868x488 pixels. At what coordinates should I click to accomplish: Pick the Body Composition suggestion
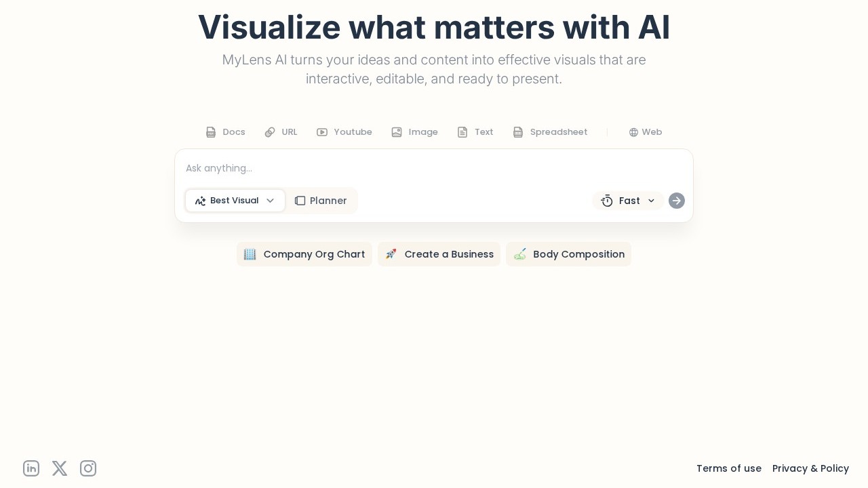568,254
